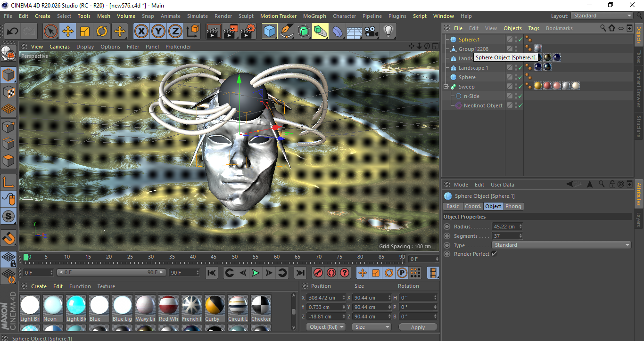The height and width of the screenshot is (341, 644).
Task: Select the spline pen tool icon
Action: pyautogui.click(x=286, y=31)
